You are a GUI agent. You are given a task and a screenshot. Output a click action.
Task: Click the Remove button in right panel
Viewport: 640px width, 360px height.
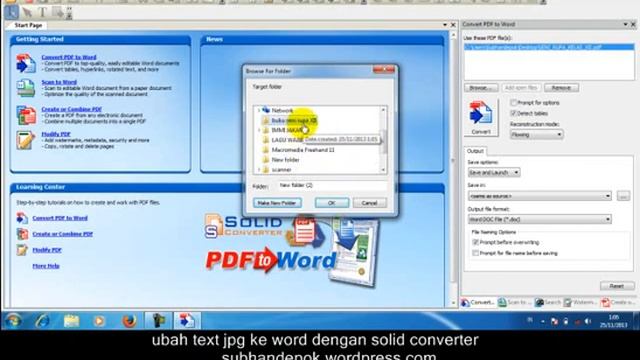[x=562, y=88]
